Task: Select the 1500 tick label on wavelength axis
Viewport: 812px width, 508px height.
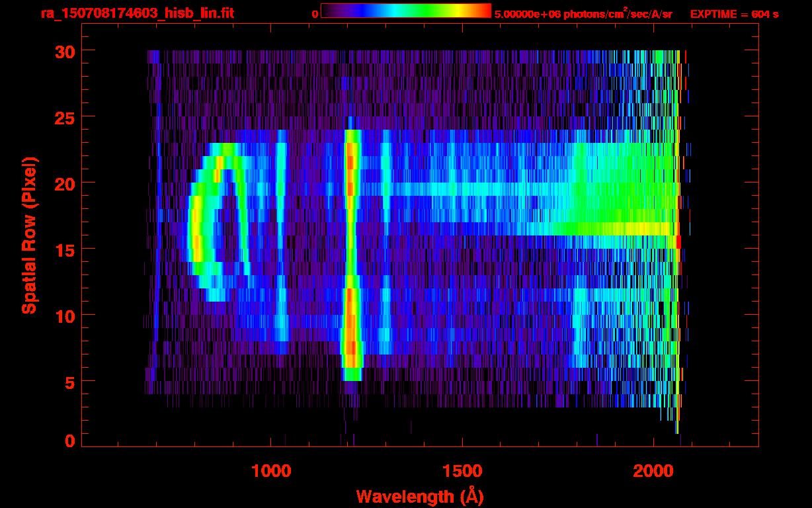Action: click(x=462, y=471)
